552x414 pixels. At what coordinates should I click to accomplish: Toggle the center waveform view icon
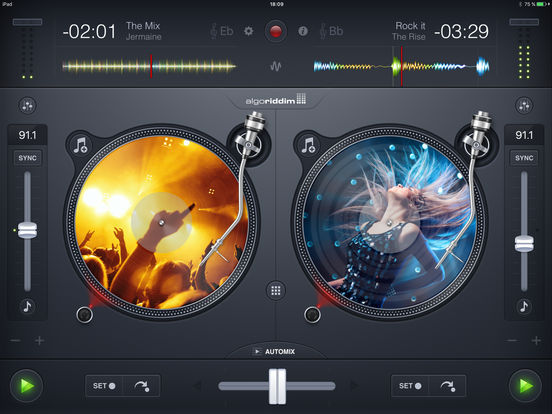point(276,66)
